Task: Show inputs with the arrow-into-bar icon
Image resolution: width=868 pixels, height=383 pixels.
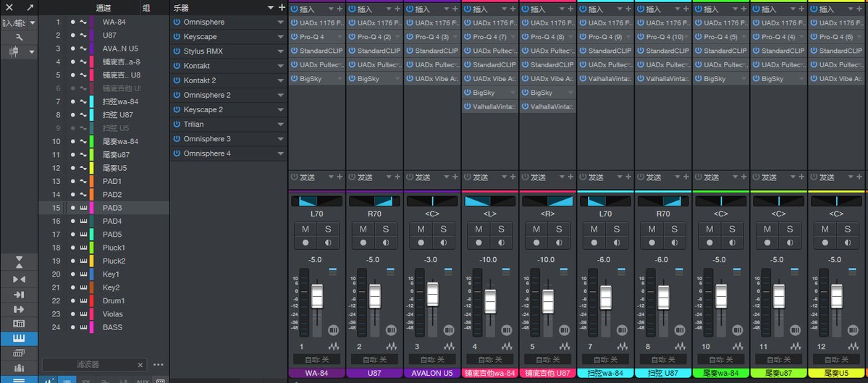Action: (19, 295)
